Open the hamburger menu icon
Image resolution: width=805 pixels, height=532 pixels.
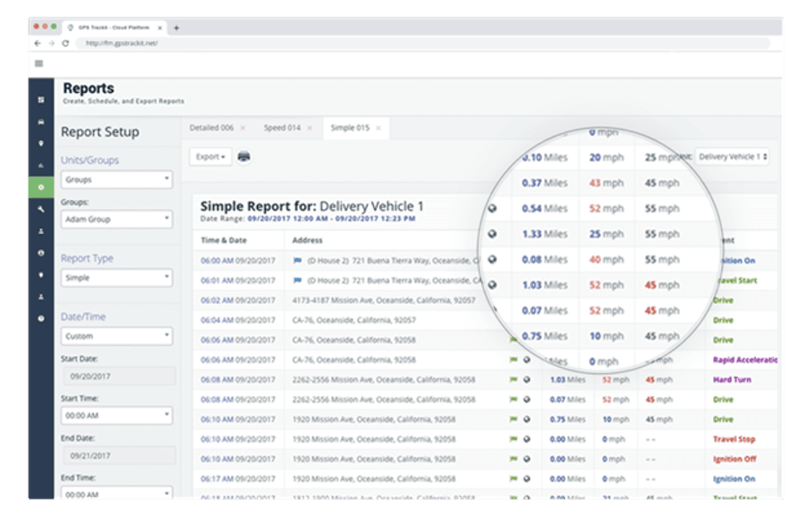39,63
